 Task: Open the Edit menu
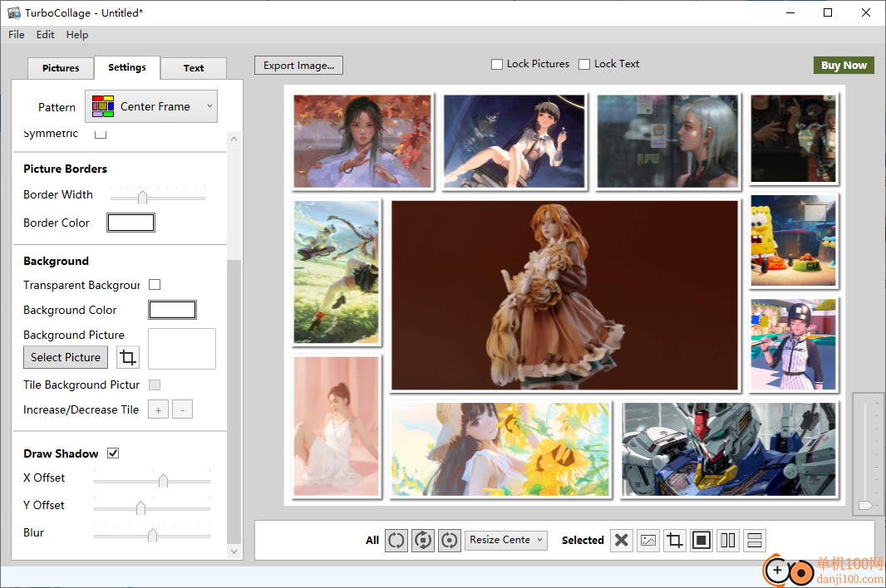tap(45, 34)
